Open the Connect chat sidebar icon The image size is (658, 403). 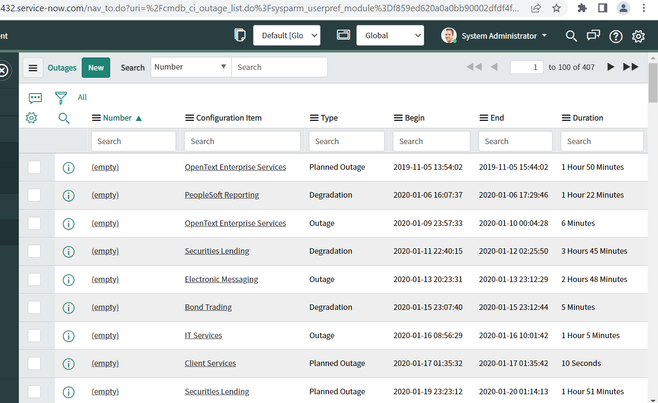pos(593,36)
